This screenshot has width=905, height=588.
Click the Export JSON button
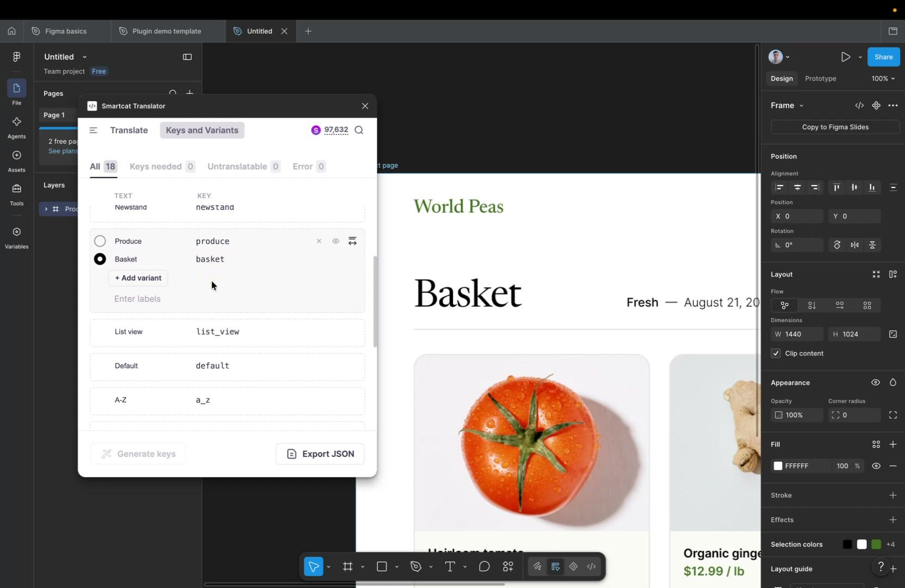point(320,454)
